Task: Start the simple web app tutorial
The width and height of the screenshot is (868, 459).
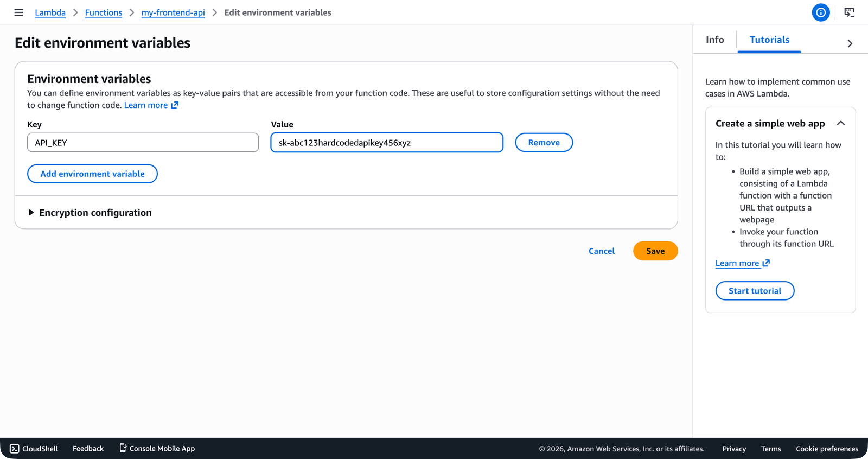Action: 755,291
